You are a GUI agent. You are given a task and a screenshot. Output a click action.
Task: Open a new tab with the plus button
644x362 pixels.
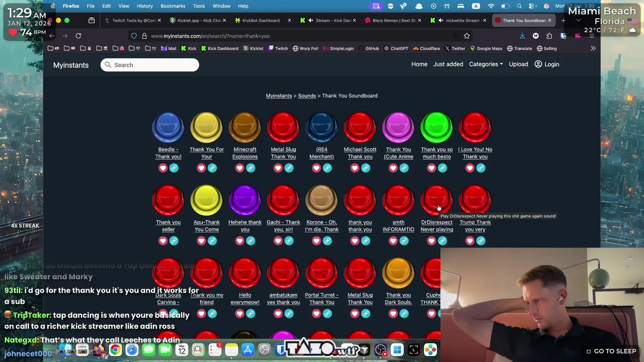[563, 21]
